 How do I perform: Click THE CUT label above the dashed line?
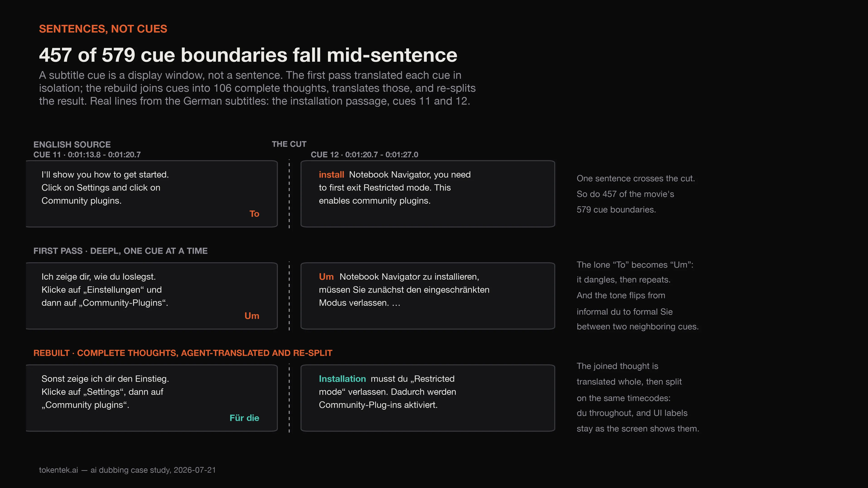289,144
